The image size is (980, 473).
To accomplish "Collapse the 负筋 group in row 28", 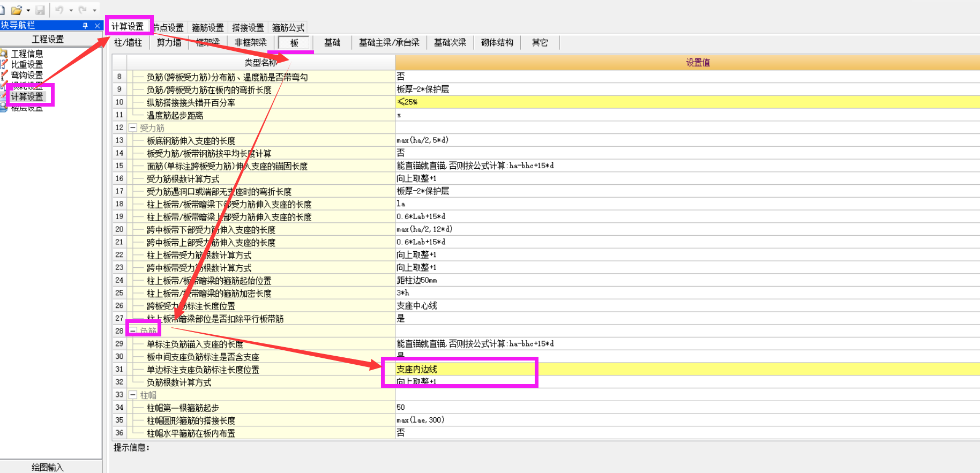I will (133, 331).
